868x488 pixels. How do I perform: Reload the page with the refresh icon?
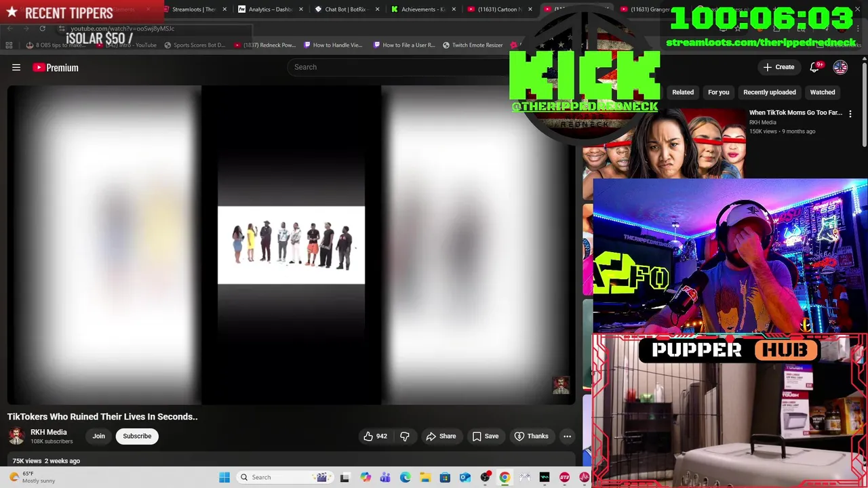(42, 28)
